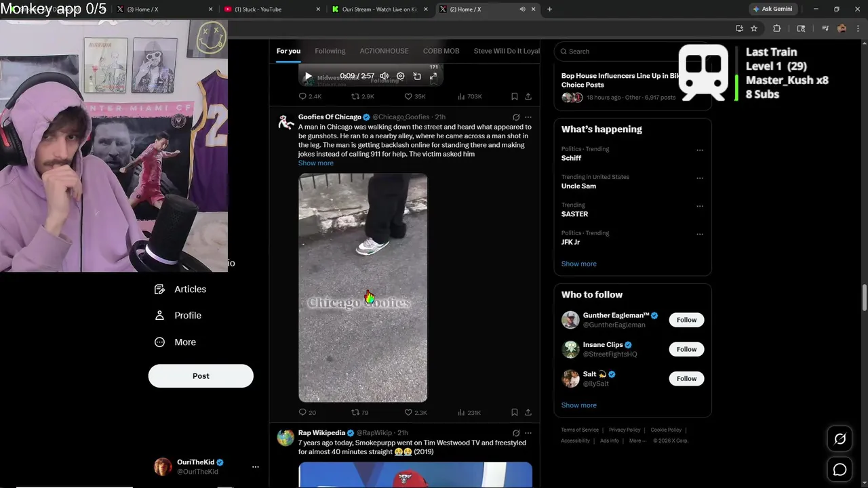Open more options on Goofies Of Chicago post

(528, 117)
